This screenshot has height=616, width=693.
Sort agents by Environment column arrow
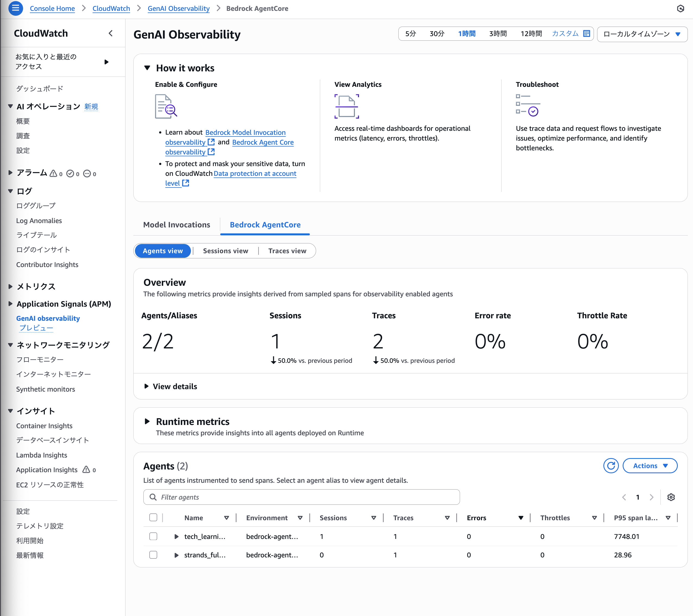(x=300, y=518)
